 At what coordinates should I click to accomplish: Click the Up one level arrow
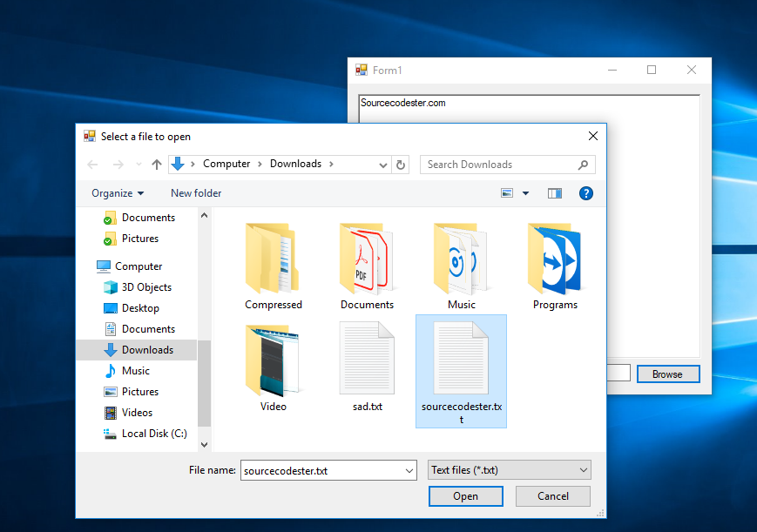tap(157, 165)
